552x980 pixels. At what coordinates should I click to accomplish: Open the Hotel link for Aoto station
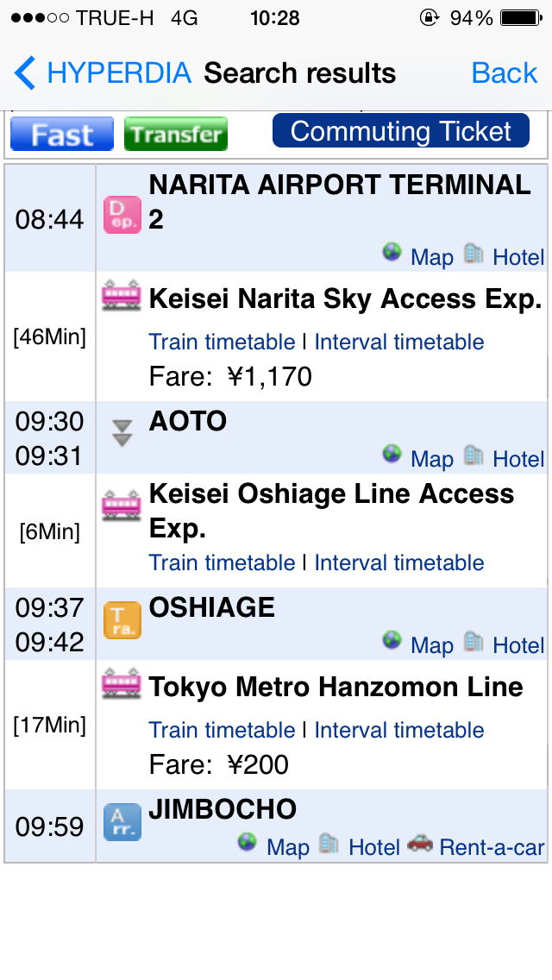pyautogui.click(x=518, y=459)
